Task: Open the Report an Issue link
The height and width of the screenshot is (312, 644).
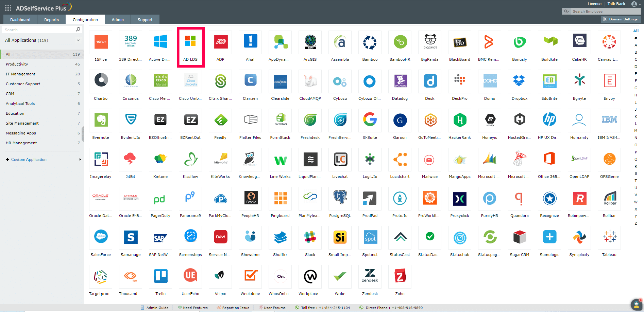Action: 233,308
